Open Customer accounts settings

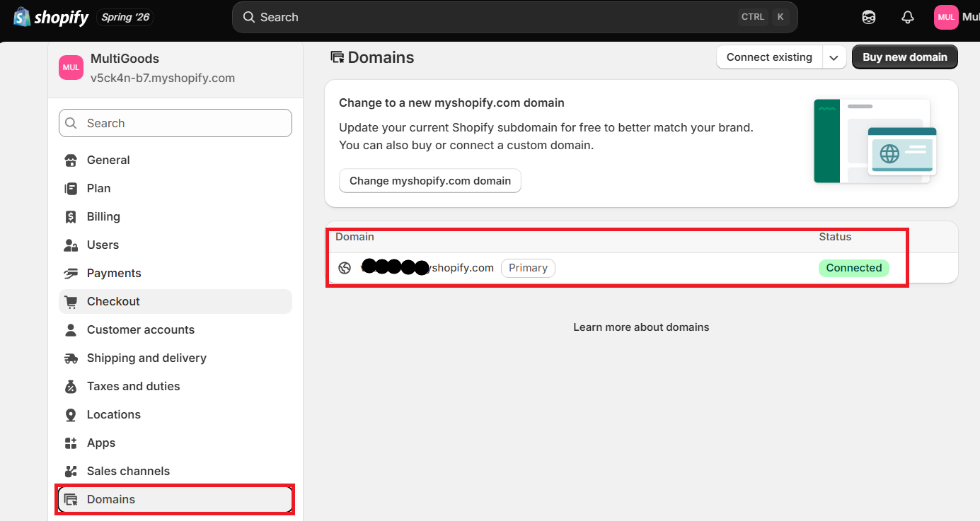tap(175, 329)
